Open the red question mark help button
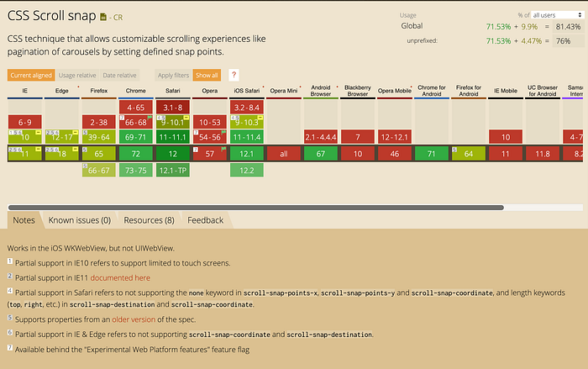This screenshot has width=588, height=369. pyautogui.click(x=234, y=75)
